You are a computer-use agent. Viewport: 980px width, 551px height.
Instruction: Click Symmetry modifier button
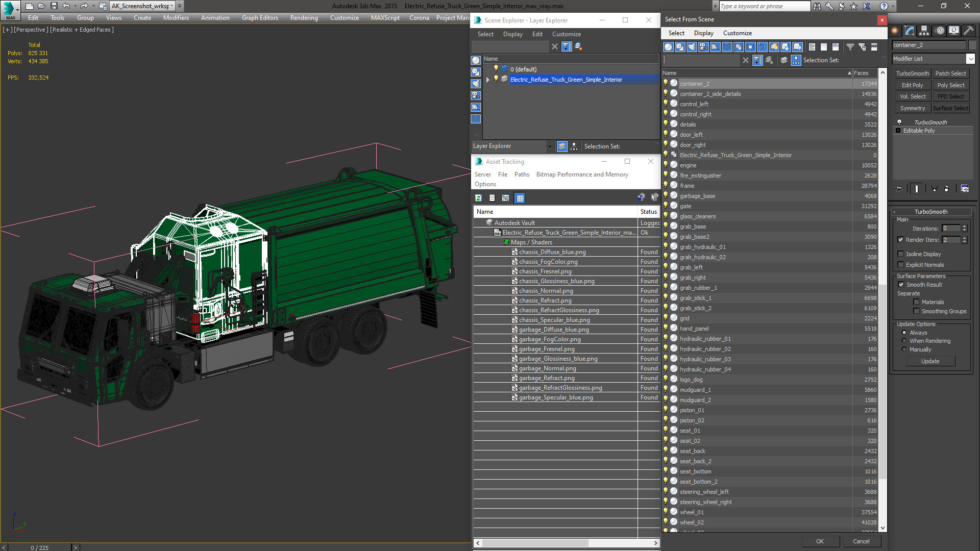pyautogui.click(x=912, y=108)
